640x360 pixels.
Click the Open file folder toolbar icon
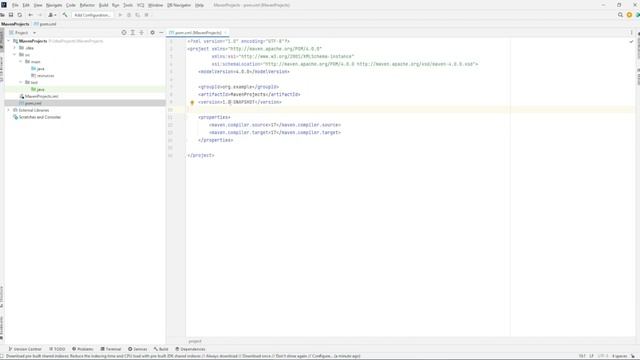2,15
